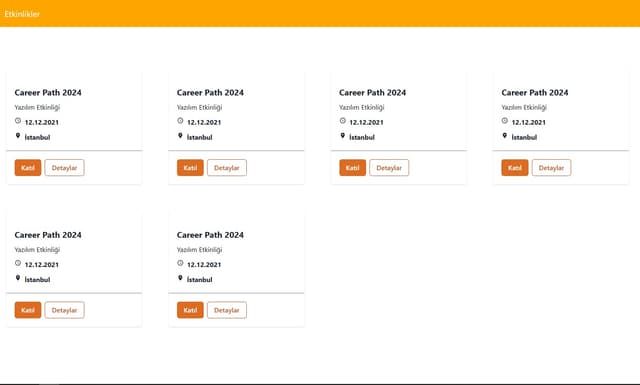The height and width of the screenshot is (385, 640).
Task: Open the Etkinlikler menu item in the header
Action: (x=22, y=14)
